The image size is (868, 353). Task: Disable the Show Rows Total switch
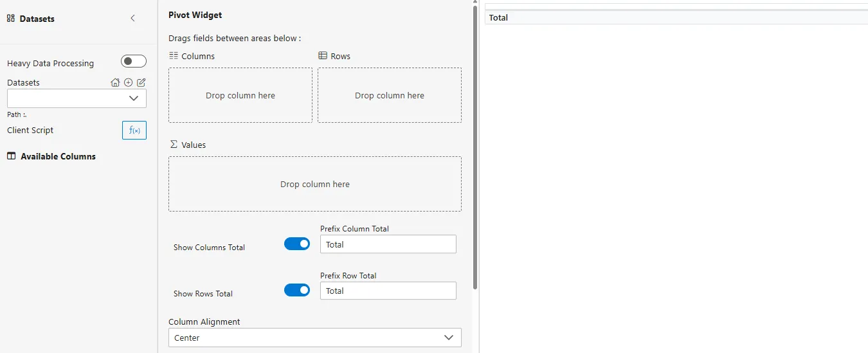(x=297, y=291)
